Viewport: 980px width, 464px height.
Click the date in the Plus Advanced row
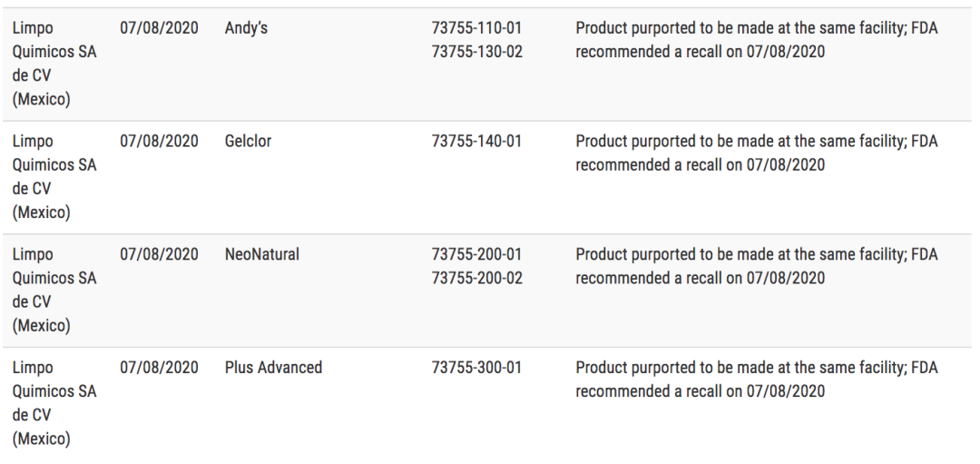[x=160, y=368]
